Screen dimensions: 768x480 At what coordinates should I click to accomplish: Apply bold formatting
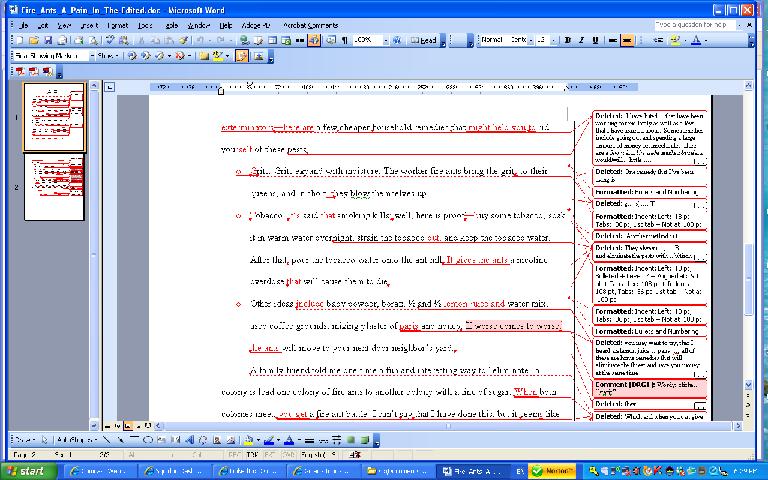(x=567, y=40)
